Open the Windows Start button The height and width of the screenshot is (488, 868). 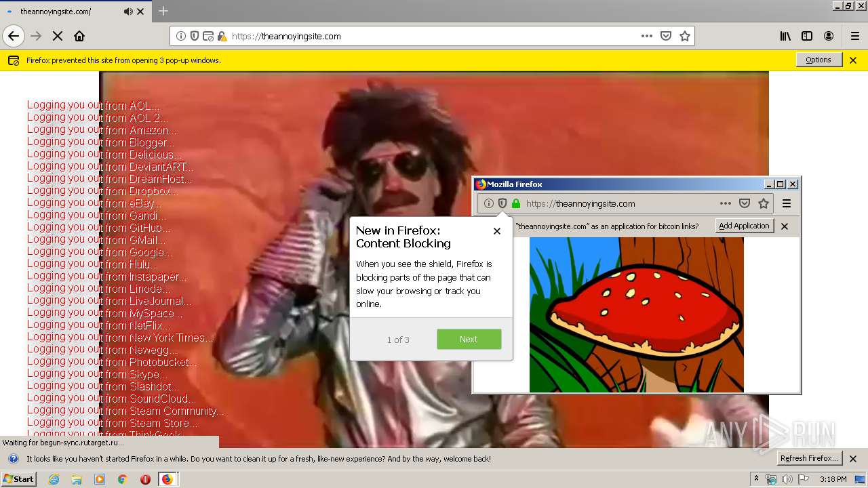click(x=19, y=479)
